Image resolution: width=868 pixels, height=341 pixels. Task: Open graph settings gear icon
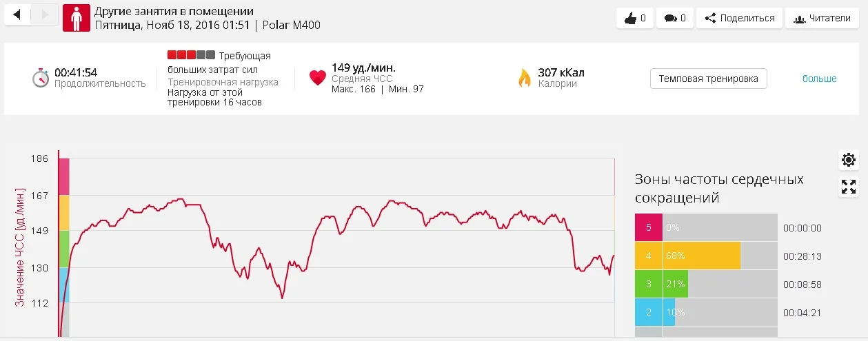[x=849, y=161]
